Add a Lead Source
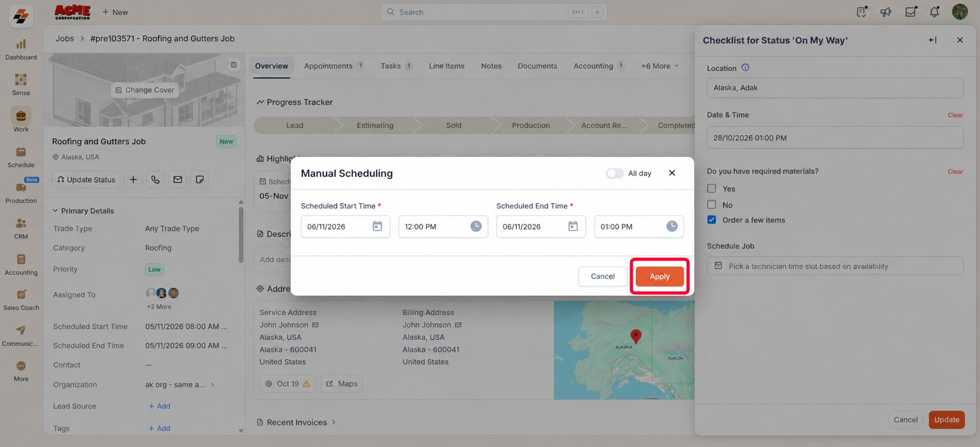This screenshot has height=447, width=980. [x=159, y=406]
